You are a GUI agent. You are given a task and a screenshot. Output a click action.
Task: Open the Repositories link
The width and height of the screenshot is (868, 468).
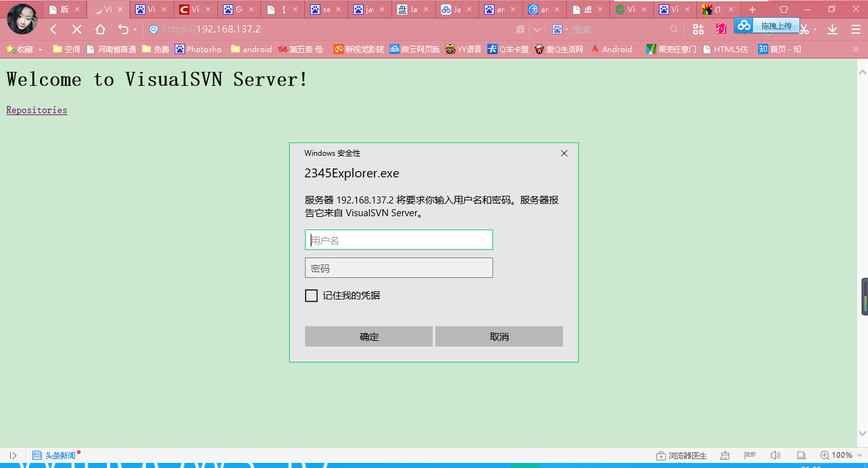coord(37,110)
